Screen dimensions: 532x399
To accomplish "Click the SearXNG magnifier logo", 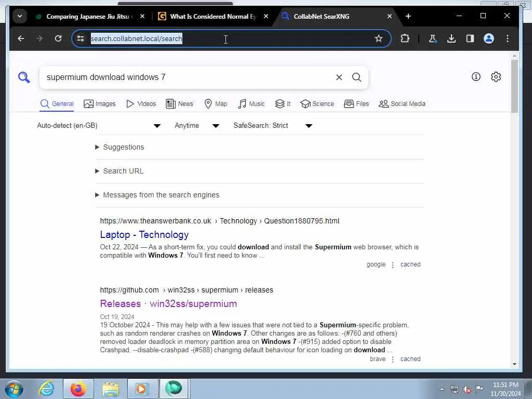I will [x=24, y=77].
